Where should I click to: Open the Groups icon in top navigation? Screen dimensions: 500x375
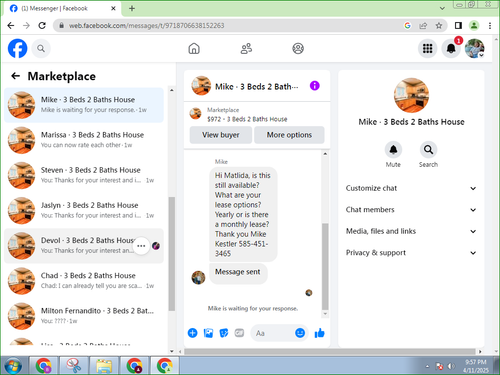tap(298, 49)
